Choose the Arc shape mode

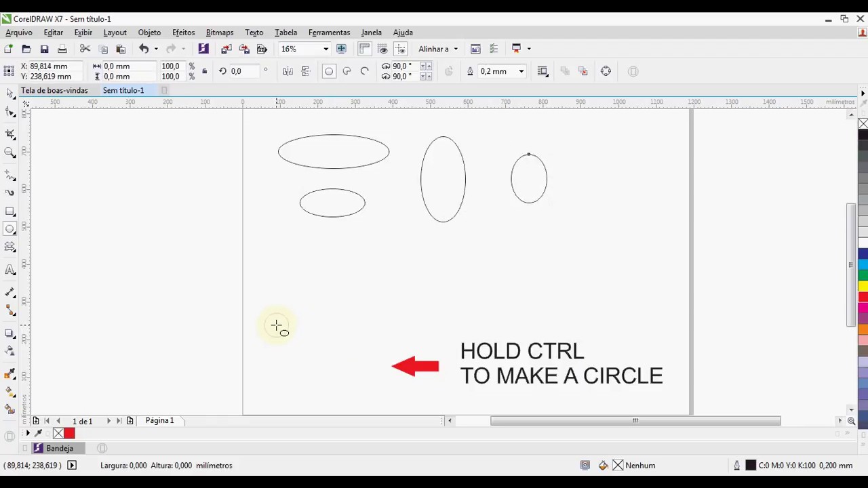pyautogui.click(x=364, y=71)
